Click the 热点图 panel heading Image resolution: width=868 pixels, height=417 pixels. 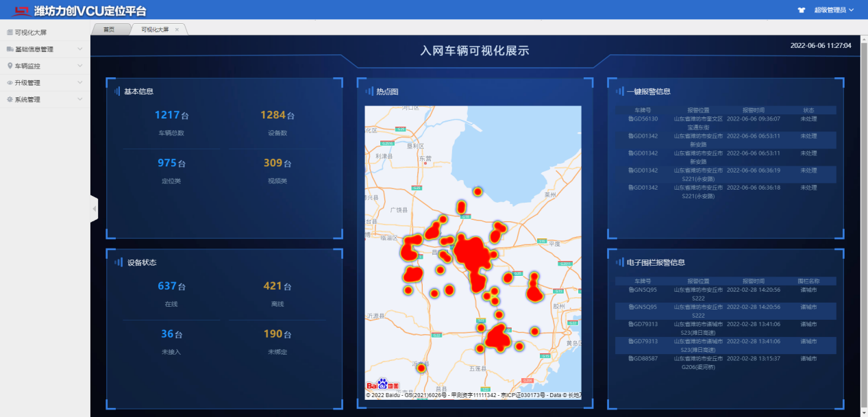(387, 91)
